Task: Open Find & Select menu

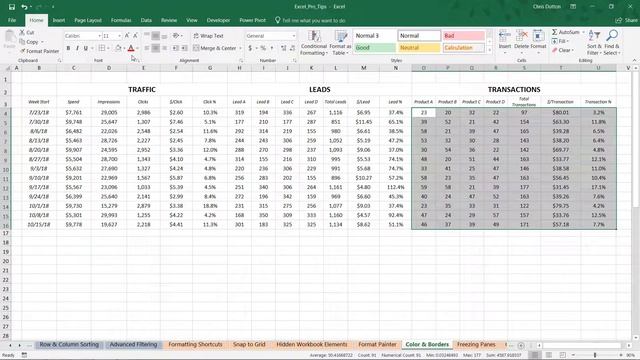Action: (611, 43)
